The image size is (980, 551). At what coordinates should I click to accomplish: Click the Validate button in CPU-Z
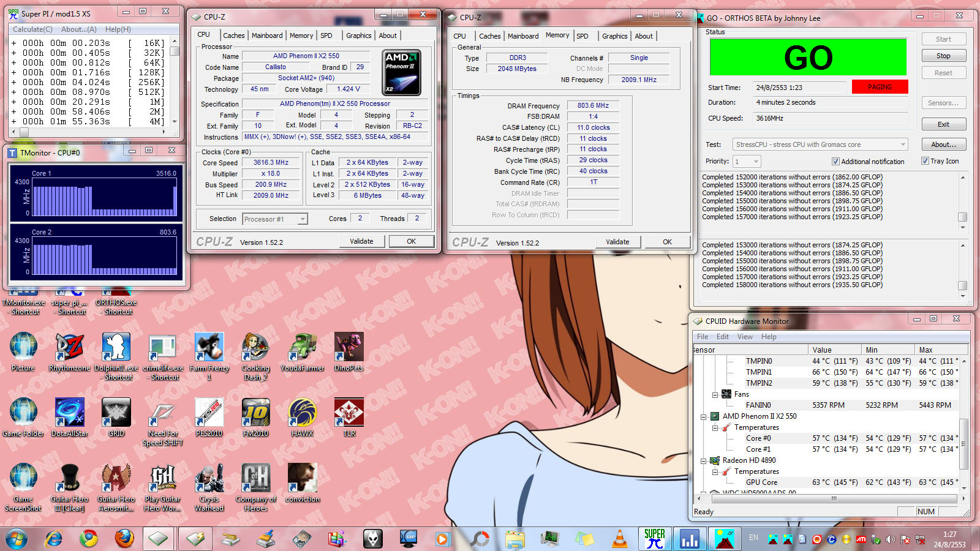tap(361, 241)
